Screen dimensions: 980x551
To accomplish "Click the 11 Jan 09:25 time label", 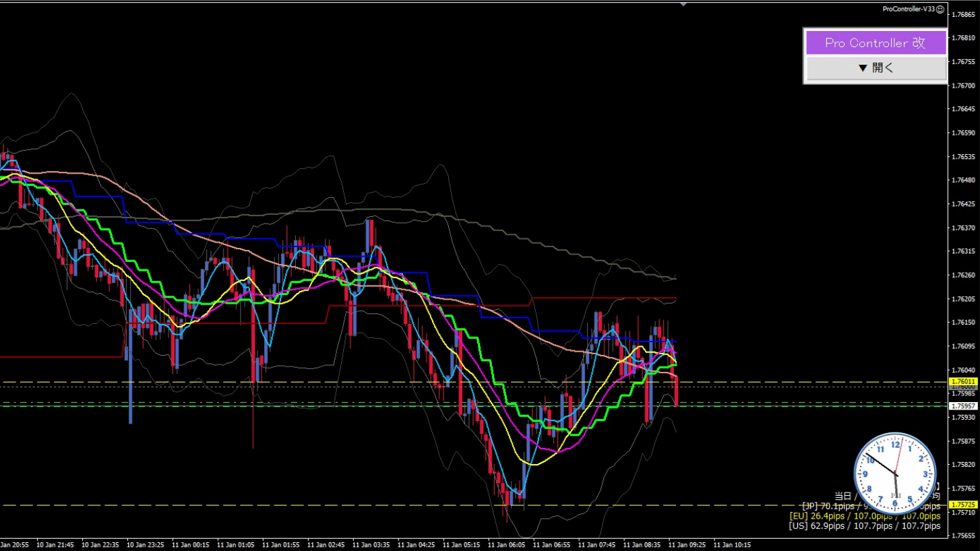I will coord(687,544).
